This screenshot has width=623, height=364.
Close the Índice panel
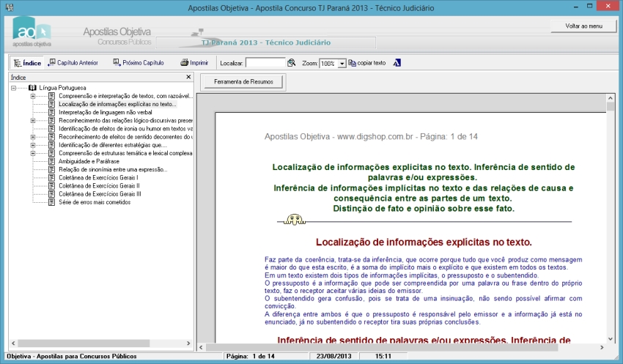click(x=188, y=77)
